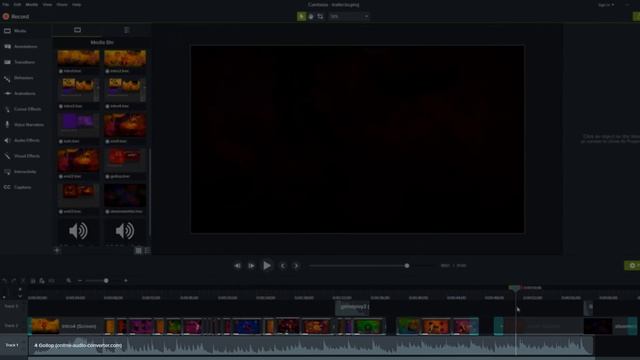This screenshot has height=360, width=640.
Task: Click the timeline Redo icon
Action: [x=13, y=281]
